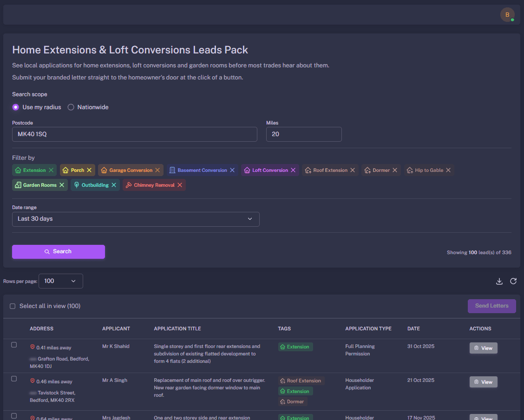Click the location pin beside 0.41 miles away

pos(32,347)
